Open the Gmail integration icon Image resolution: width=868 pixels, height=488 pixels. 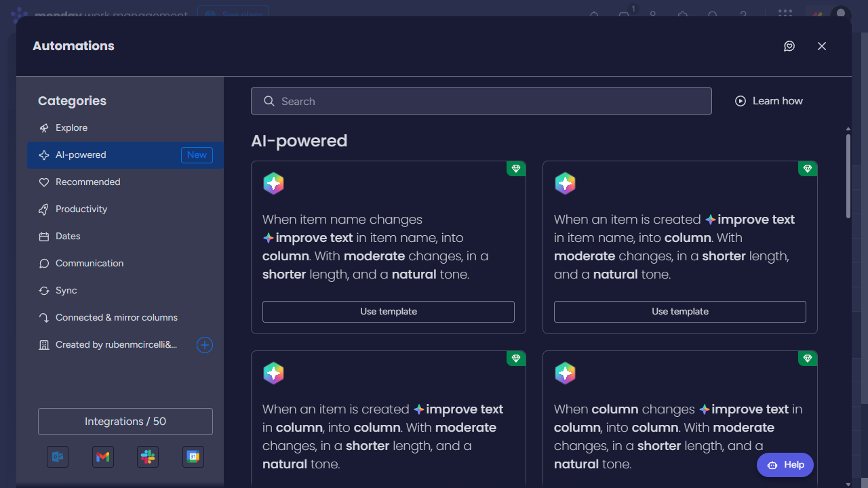pyautogui.click(x=103, y=457)
